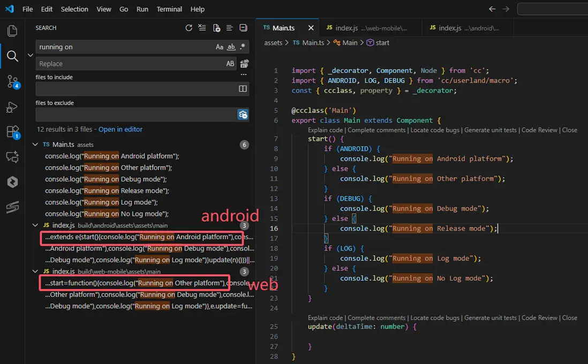Open a new search editor
This screenshot has width=588, height=364.
(216, 28)
